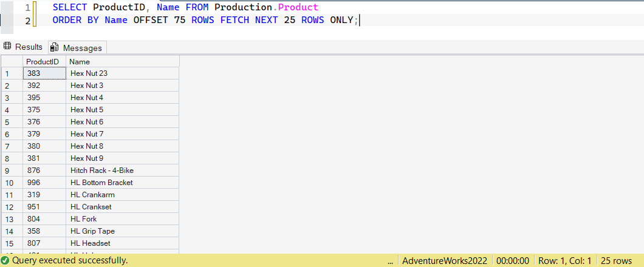
Task: Select cell Hitch Rack - 4-Bike
Action: click(122, 170)
